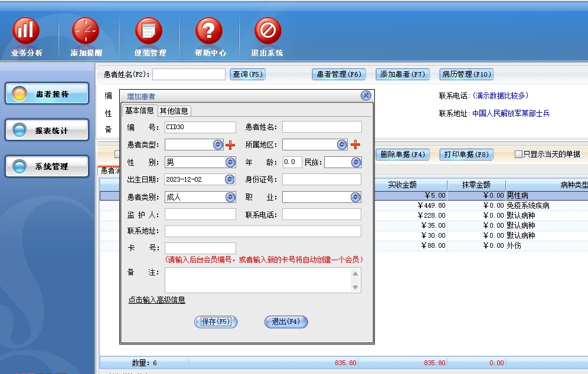Open the 业务分析 business analysis icon
Screen dimensions: 588x374
click(x=26, y=31)
